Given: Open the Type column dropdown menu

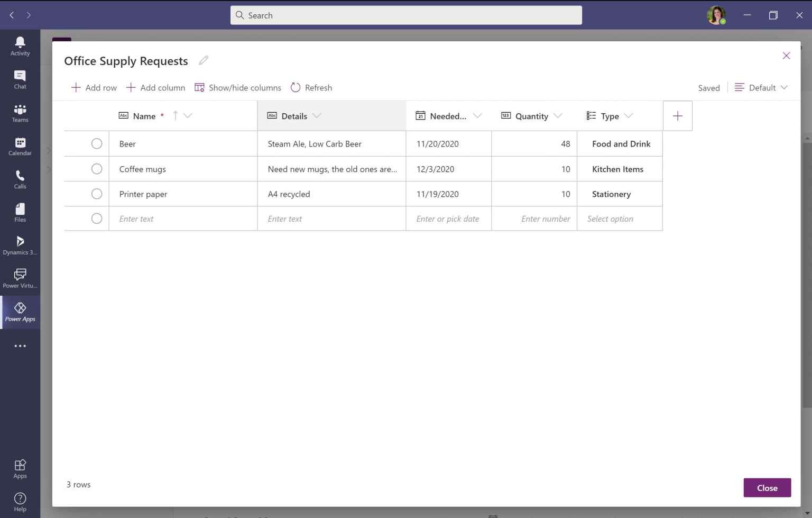Looking at the screenshot, I should coord(629,115).
